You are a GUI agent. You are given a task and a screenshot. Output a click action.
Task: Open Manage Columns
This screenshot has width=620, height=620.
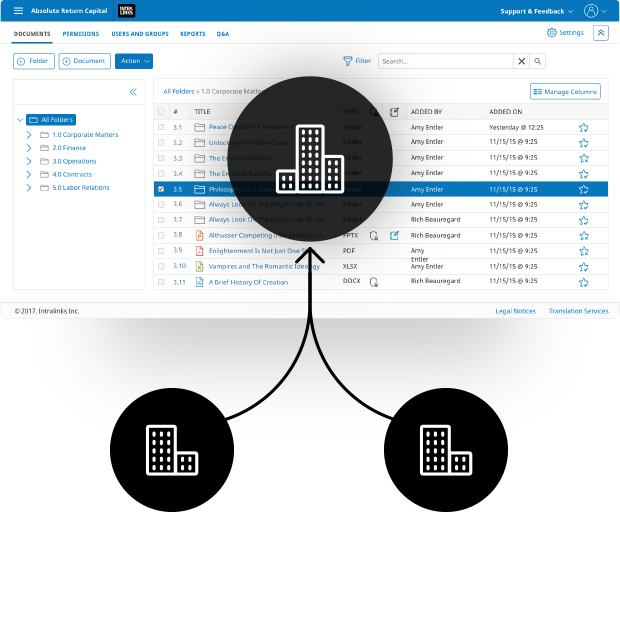coord(565,92)
